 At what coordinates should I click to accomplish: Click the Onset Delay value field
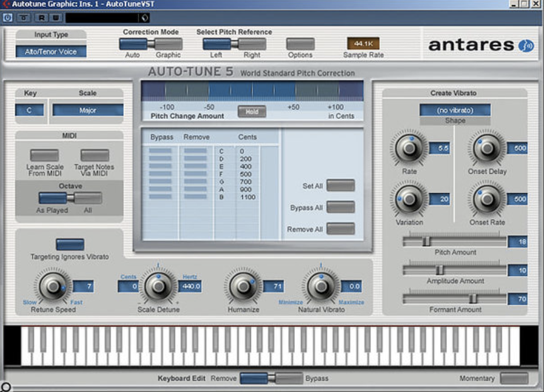[x=517, y=148]
